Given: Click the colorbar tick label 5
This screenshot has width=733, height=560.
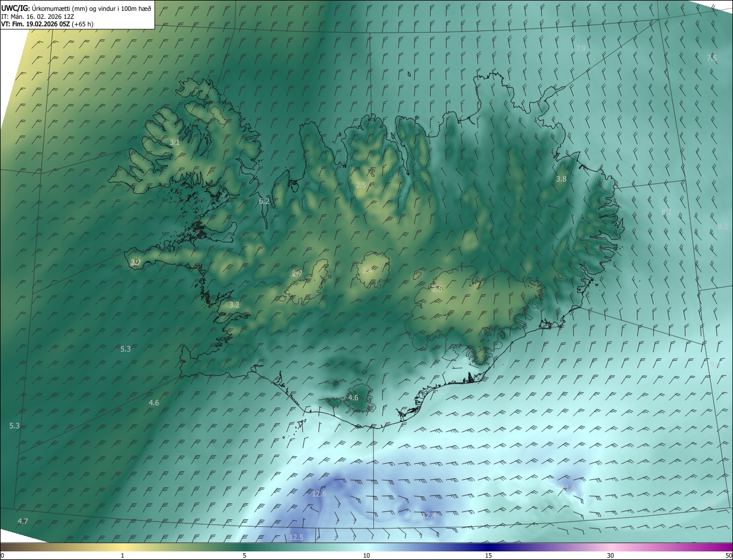Looking at the screenshot, I should coord(245,556).
